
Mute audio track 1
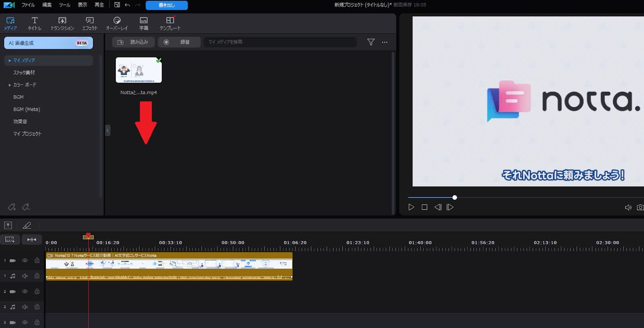pyautogui.click(x=25, y=276)
